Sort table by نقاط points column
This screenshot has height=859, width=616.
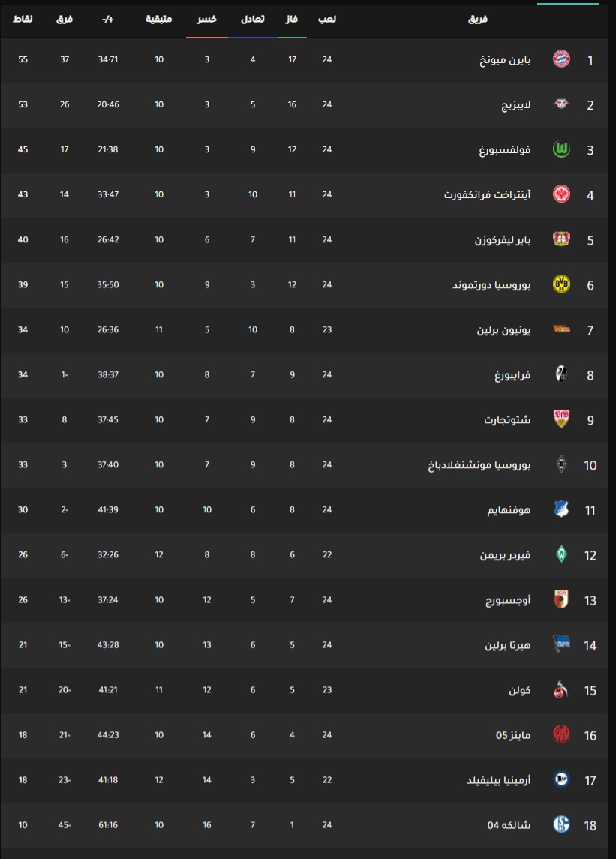[23, 20]
